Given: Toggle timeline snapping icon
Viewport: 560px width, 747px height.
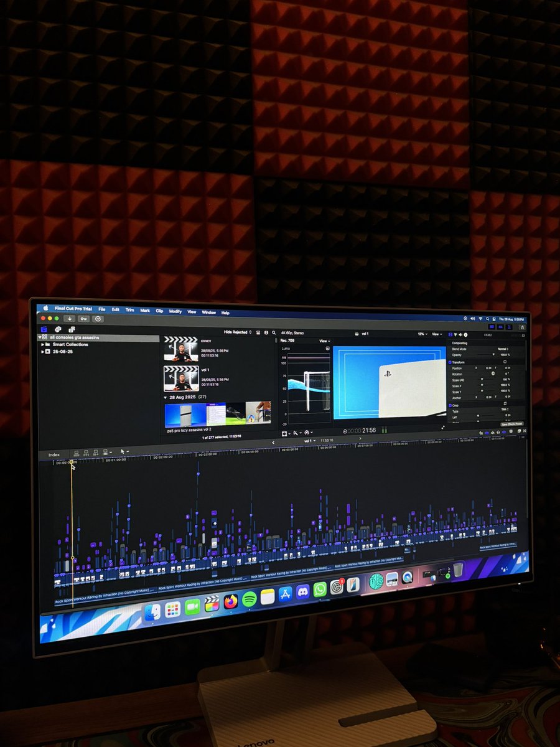Looking at the screenshot, I should click(x=504, y=432).
